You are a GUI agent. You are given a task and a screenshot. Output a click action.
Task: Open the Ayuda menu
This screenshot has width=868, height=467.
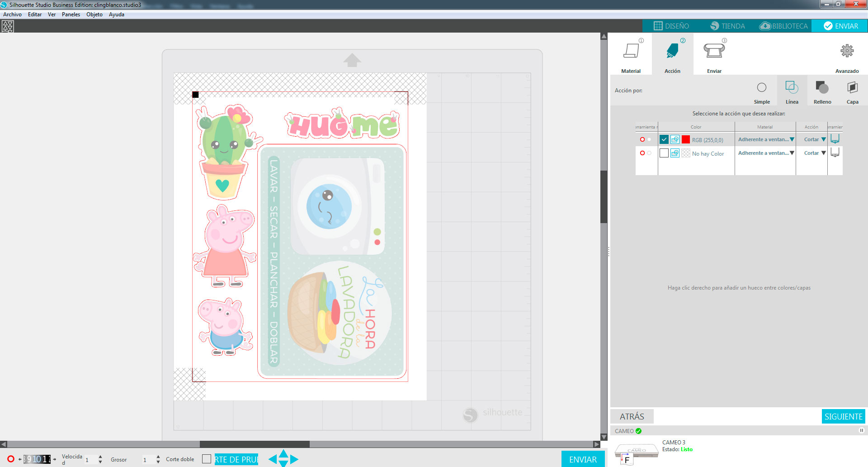tap(117, 14)
